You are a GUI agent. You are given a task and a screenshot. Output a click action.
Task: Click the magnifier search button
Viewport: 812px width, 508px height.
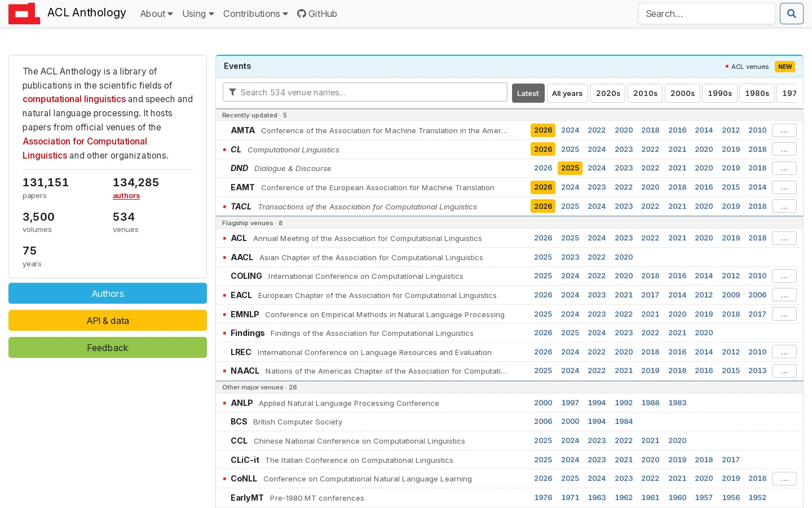[791, 14]
